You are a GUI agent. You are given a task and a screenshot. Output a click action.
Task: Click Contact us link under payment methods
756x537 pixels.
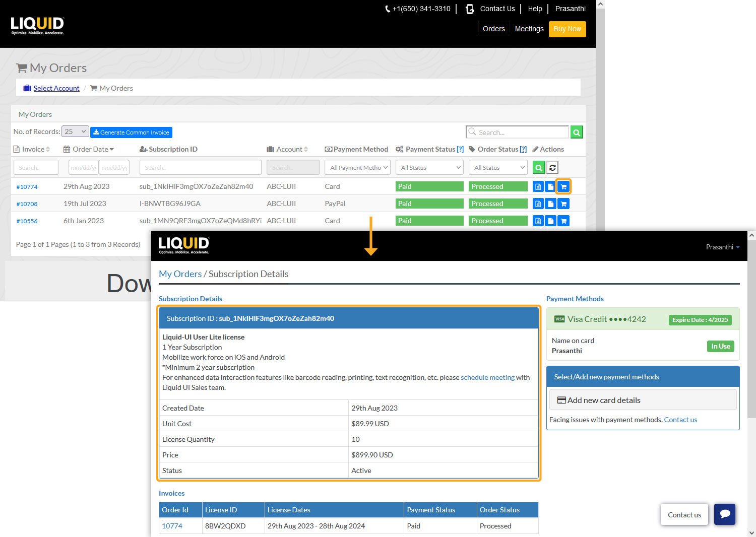coord(680,420)
